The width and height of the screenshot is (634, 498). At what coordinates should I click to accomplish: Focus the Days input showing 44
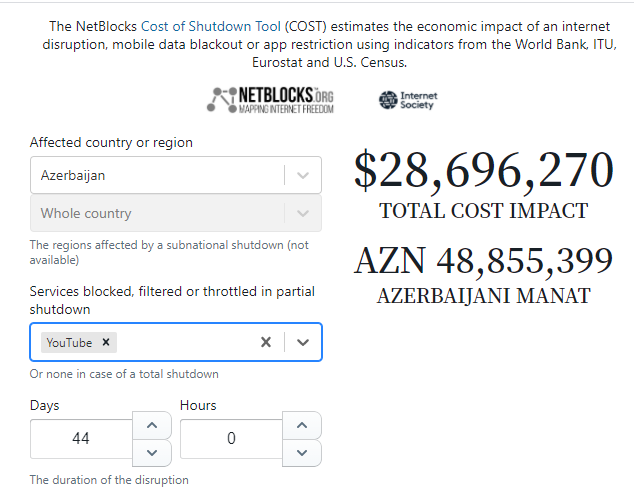coord(81,439)
